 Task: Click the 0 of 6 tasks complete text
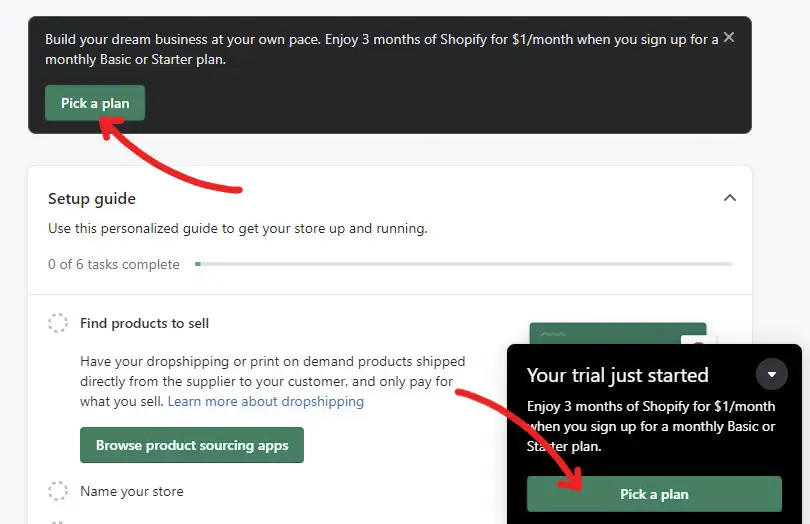[114, 265]
